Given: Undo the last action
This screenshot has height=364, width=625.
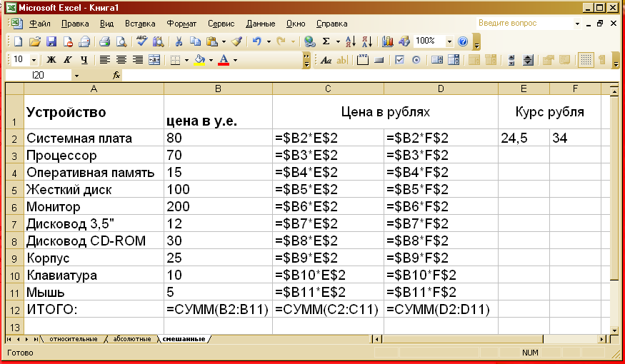Looking at the screenshot, I should 257,41.
